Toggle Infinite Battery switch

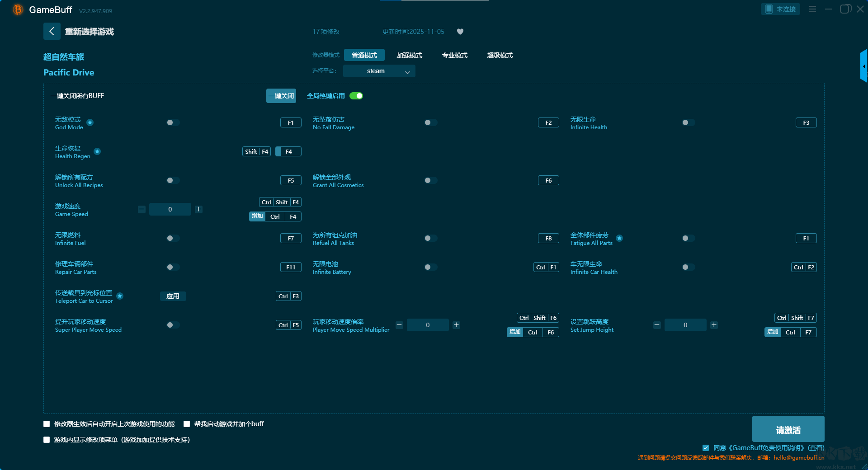431,267
